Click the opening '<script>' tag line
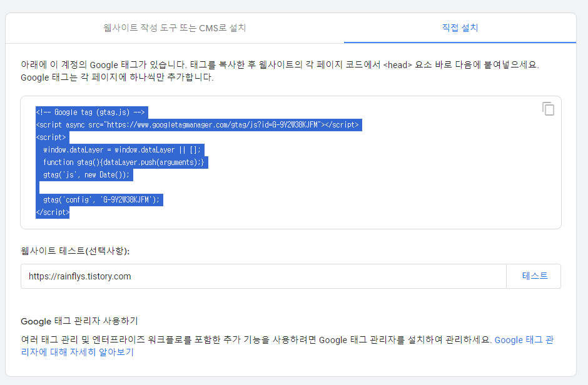Viewport: 588px width, 385px height. (x=53, y=137)
